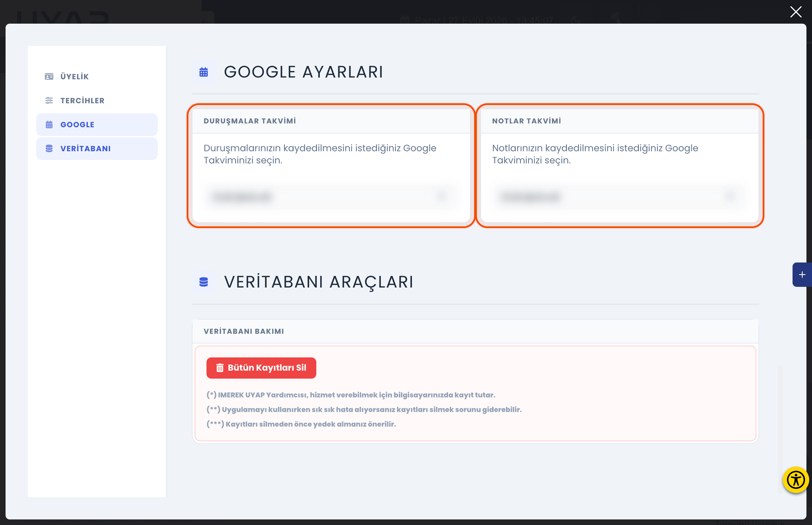The width and height of the screenshot is (812, 525).
Task: Click the note about frequent errors and deleting records
Action: (x=364, y=410)
